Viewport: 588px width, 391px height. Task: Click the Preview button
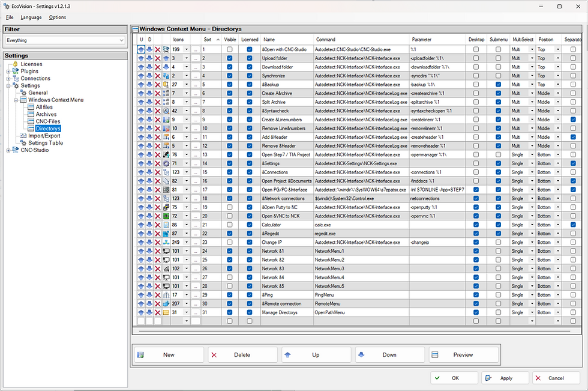coord(464,354)
